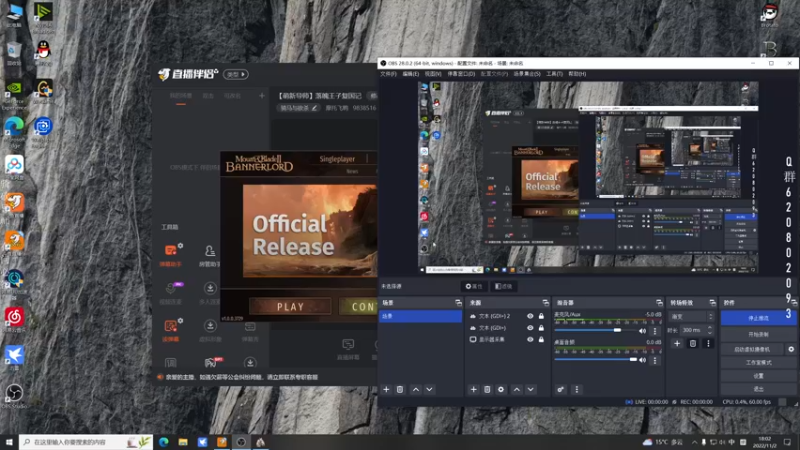Open the three-dot options for 麦克风/Aux
This screenshot has width=800, height=450.
click(x=655, y=331)
